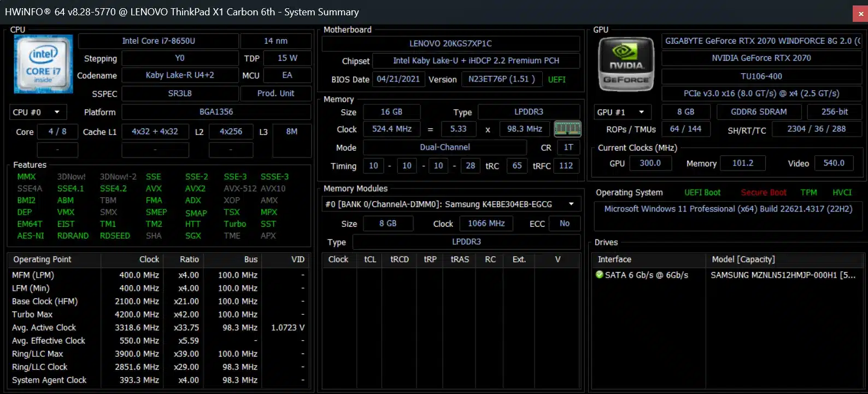Click the Intel Core i7 logo
Screen dimensions: 868x394
coord(43,64)
